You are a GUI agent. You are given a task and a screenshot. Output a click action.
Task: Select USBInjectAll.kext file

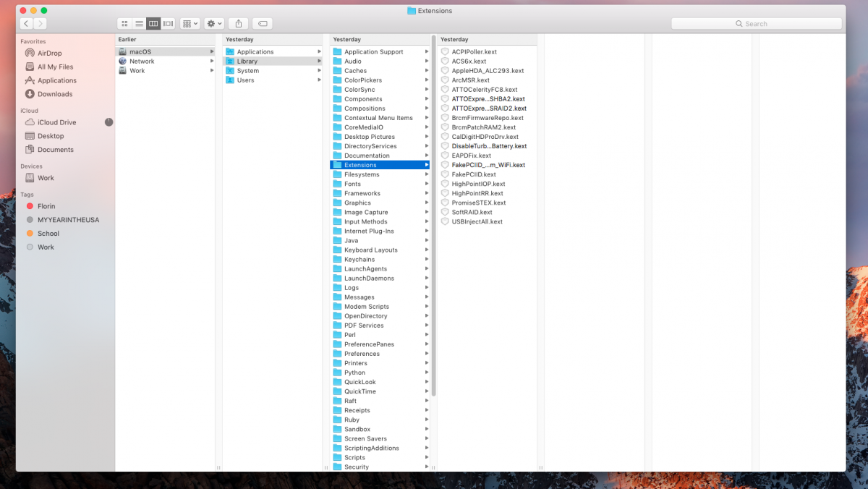click(x=477, y=221)
